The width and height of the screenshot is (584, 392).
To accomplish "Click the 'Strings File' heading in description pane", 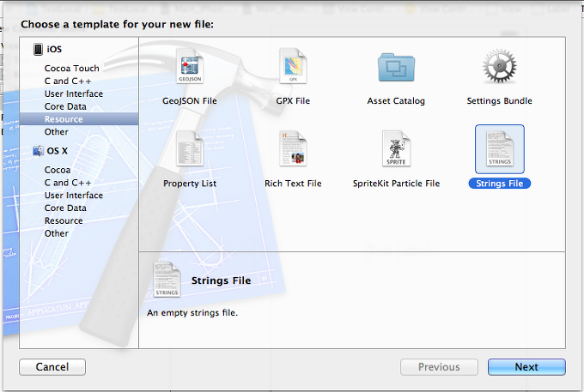I will (x=222, y=280).
